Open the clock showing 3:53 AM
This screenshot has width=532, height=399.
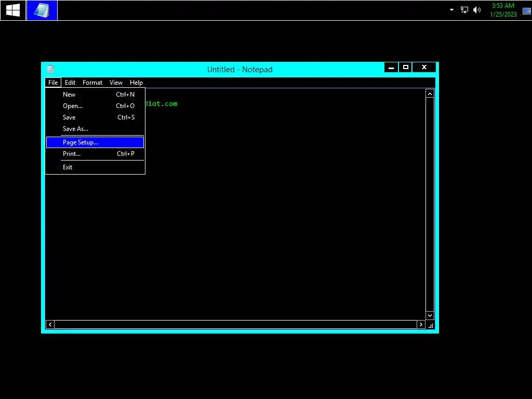(x=503, y=6)
